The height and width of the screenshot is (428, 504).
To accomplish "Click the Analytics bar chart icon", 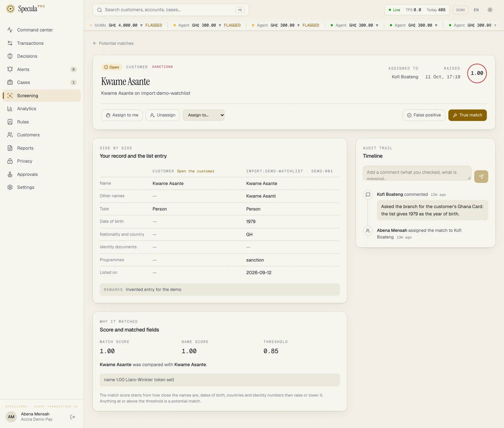I will tap(10, 109).
